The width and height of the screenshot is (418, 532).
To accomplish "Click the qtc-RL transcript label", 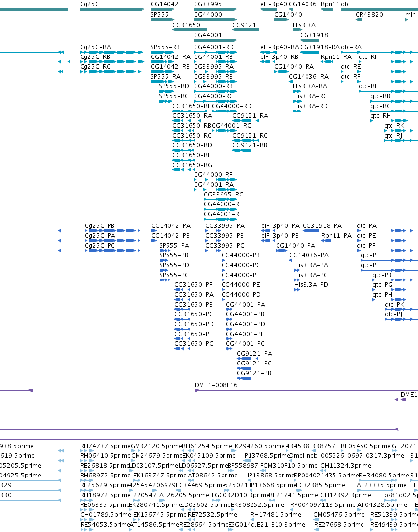I will 368,86.
